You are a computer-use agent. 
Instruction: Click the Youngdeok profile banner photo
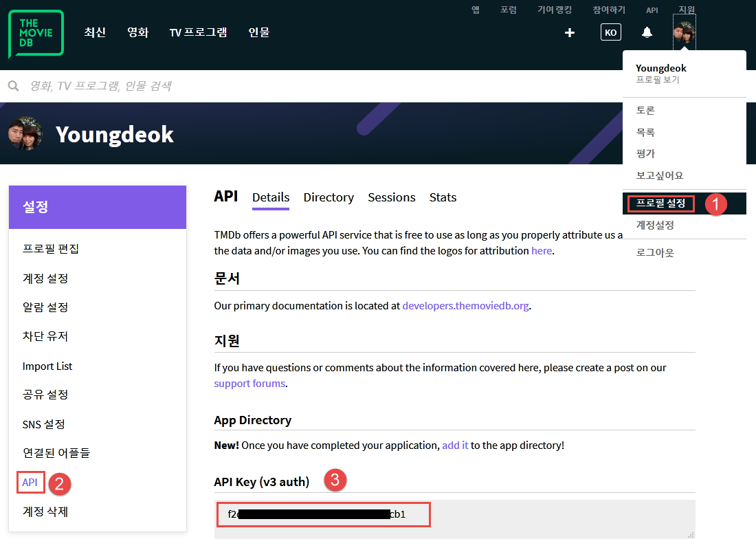coord(25,133)
